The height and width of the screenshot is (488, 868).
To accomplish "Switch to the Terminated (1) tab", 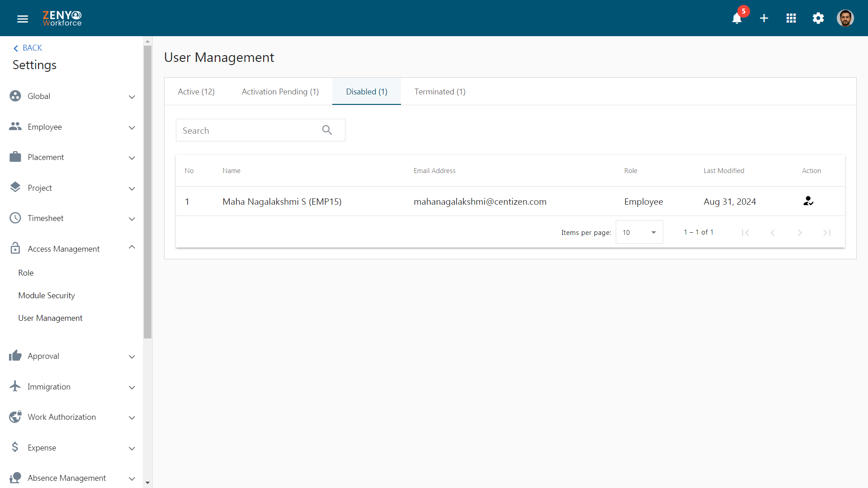I will click(440, 92).
